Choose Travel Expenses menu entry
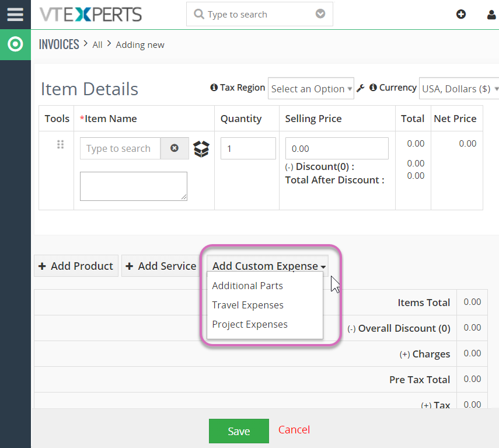Screen dimensions: 499x448 coord(248,305)
